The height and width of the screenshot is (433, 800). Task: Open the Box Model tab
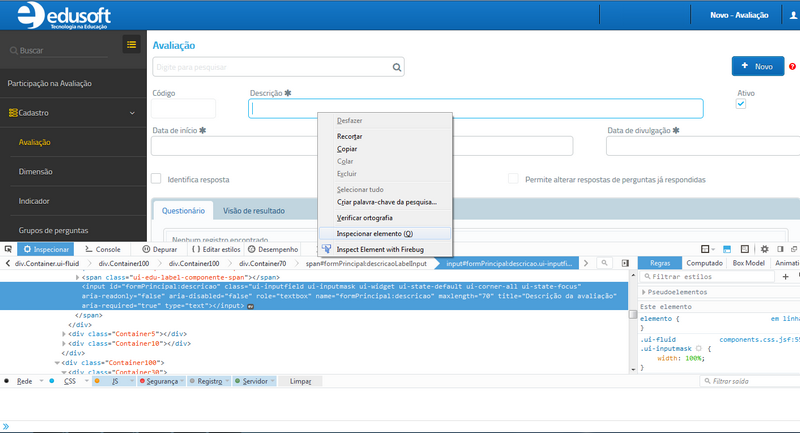[x=748, y=263]
